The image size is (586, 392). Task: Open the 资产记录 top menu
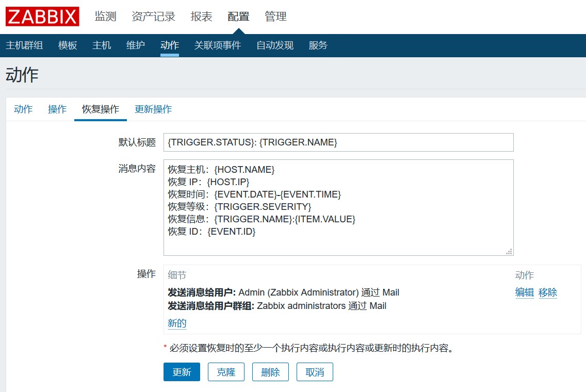(153, 17)
